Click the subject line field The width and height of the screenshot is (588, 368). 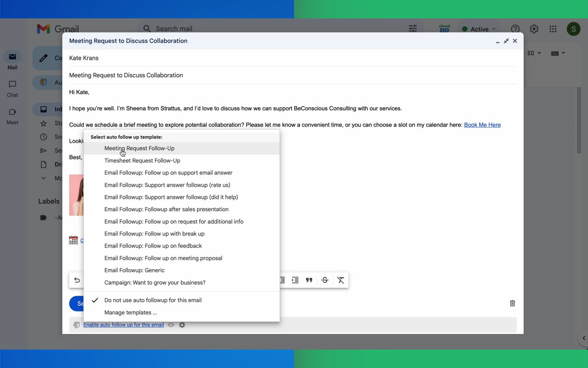click(293, 75)
